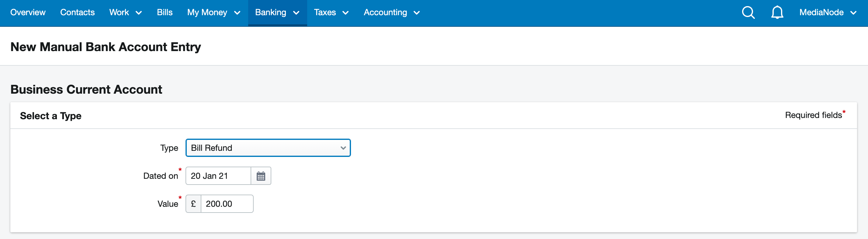Click the Type dropdown arrow

point(343,148)
